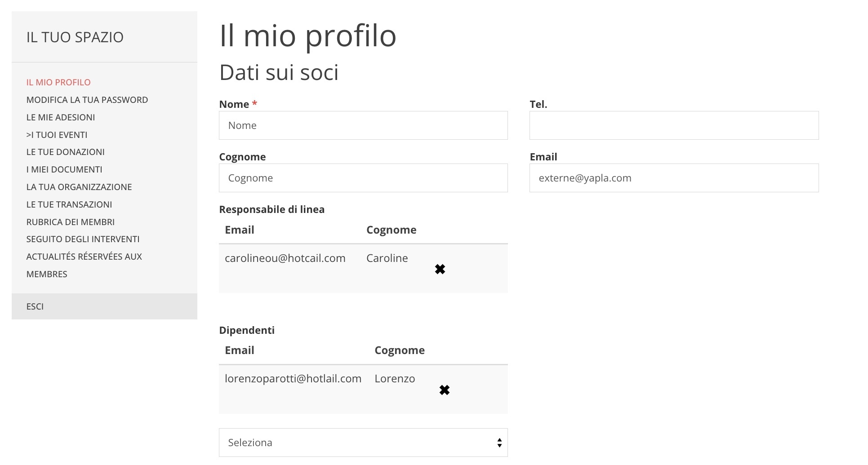Go to LE MIE ADESIONI section
This screenshot has width=868, height=465.
coord(61,117)
